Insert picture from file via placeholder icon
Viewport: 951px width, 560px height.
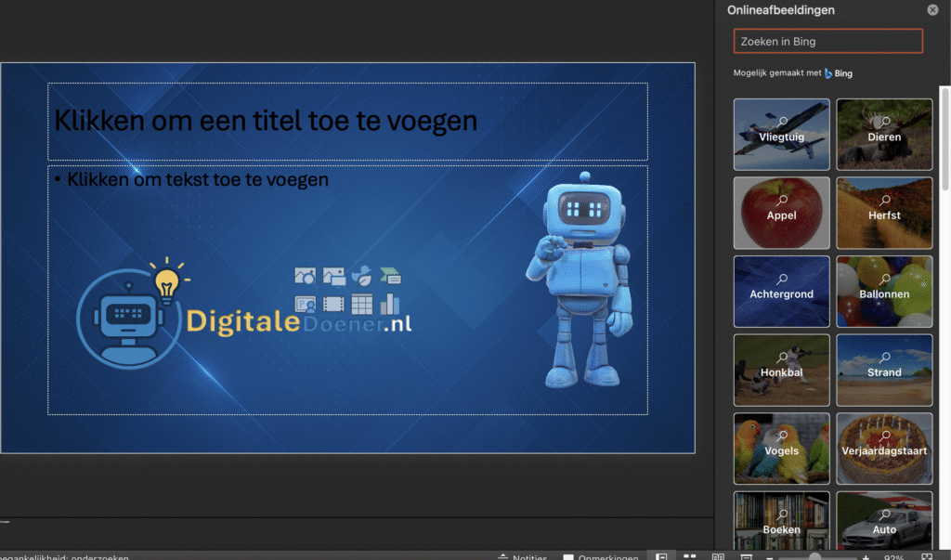[333, 276]
